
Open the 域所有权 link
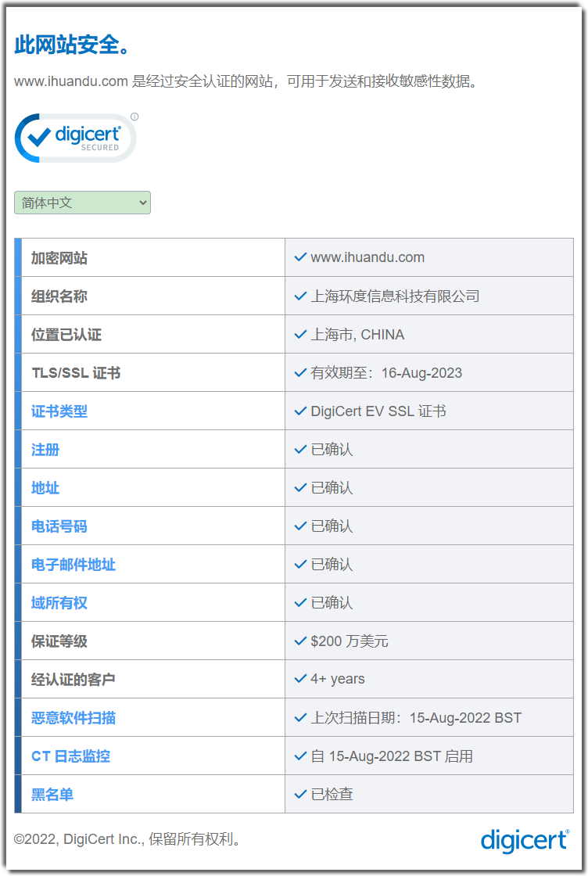pos(59,603)
